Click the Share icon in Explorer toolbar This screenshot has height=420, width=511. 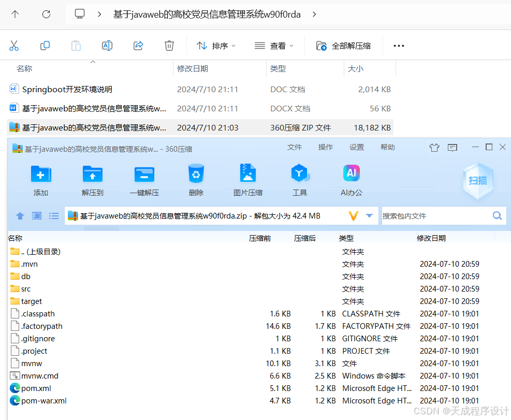(x=138, y=46)
